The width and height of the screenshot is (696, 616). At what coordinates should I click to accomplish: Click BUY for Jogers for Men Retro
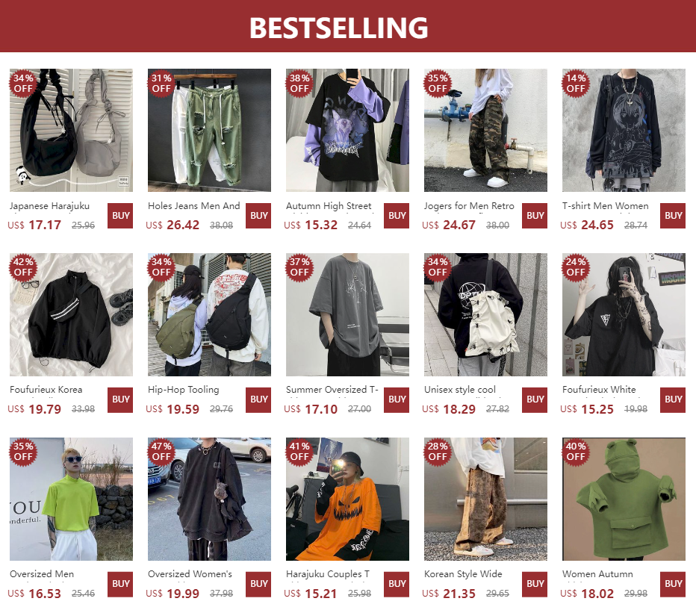point(535,216)
